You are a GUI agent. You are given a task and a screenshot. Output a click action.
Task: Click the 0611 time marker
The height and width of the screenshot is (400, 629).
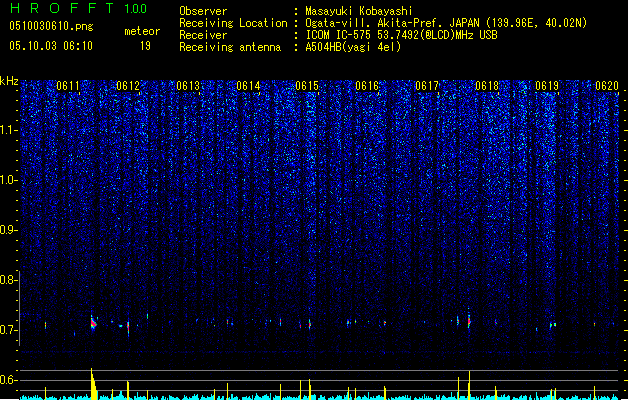[68, 86]
